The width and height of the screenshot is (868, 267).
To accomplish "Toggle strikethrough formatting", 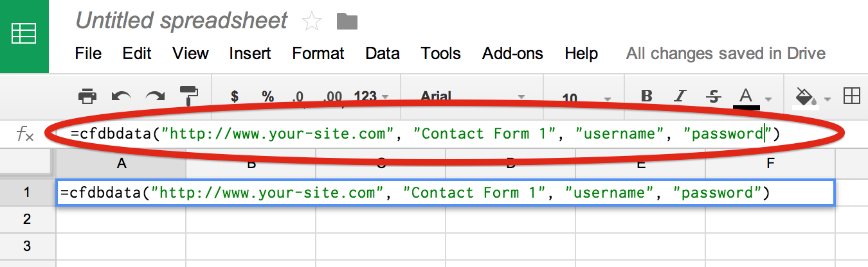I will tap(713, 97).
